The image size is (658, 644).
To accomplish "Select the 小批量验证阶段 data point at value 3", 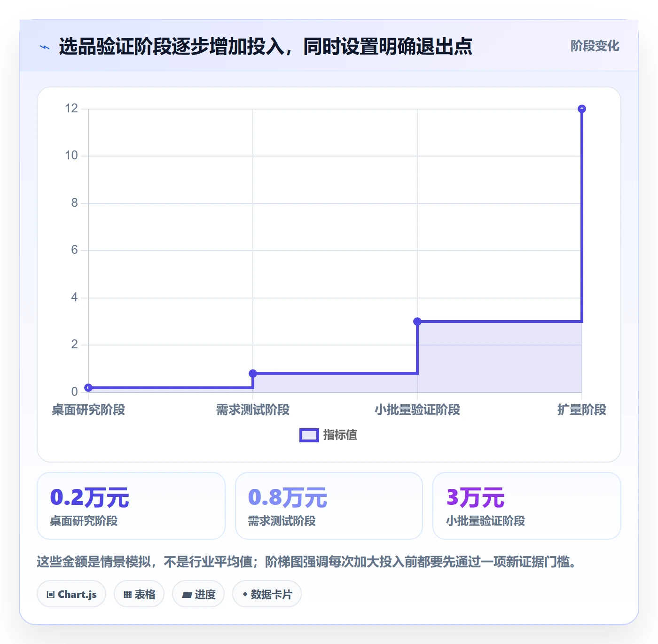I will click(x=417, y=322).
